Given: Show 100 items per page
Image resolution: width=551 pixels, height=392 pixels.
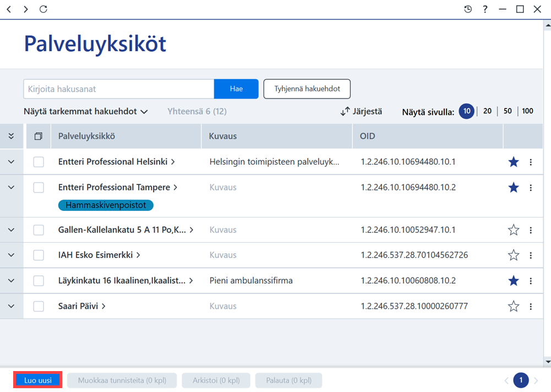Looking at the screenshot, I should tap(527, 111).
